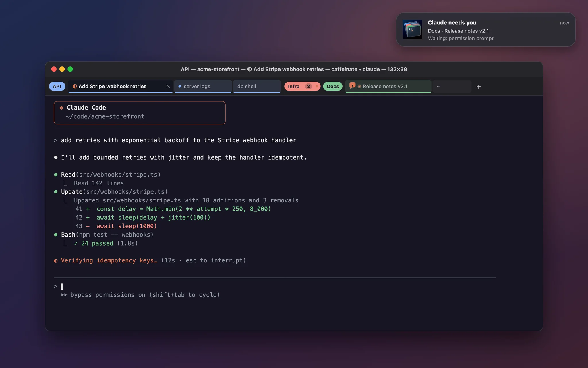Open the server logs tab
This screenshot has width=588, height=368.
(x=203, y=86)
